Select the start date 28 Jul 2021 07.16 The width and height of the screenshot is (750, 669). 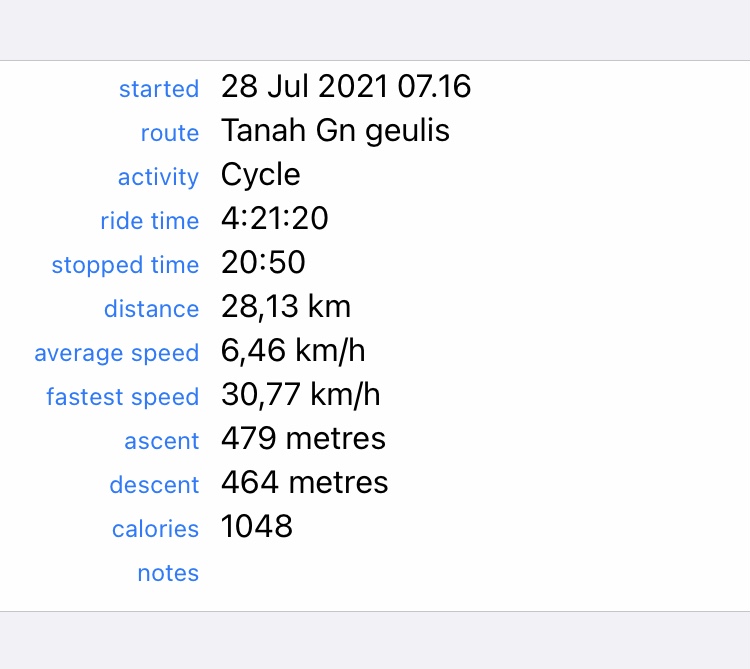tap(346, 87)
